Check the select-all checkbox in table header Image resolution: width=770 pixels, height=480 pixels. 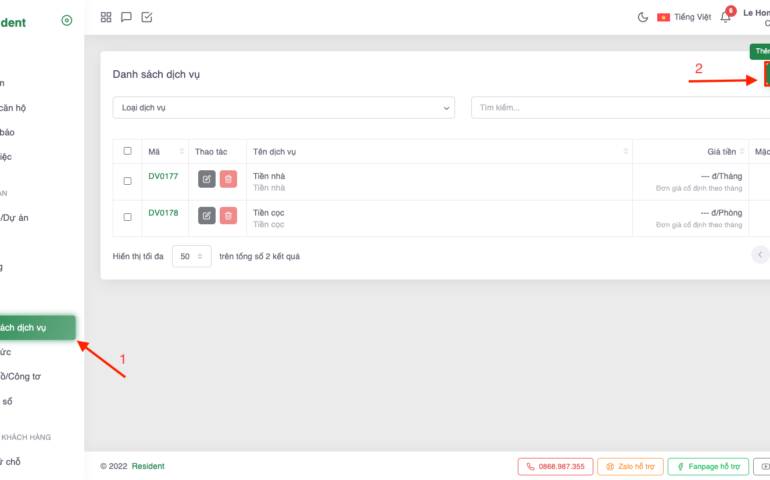click(x=127, y=151)
